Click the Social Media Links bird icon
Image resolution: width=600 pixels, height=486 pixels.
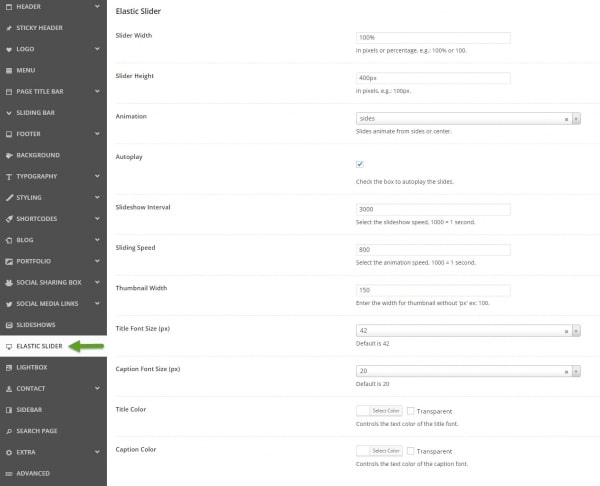point(9,304)
